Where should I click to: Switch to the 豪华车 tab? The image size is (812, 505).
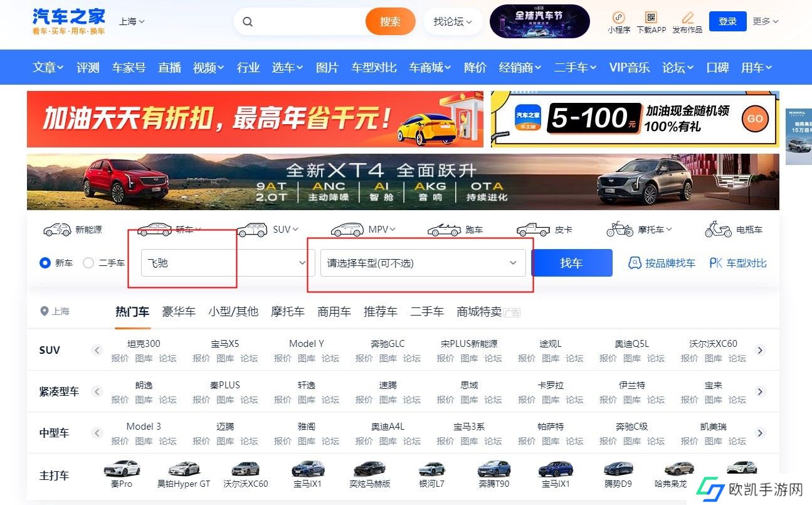click(x=179, y=311)
